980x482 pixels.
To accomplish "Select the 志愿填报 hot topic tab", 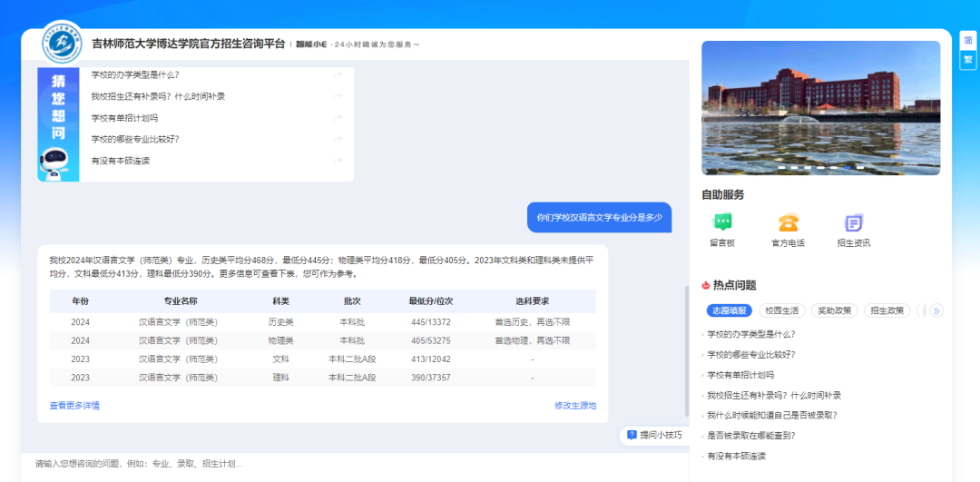I will (x=729, y=310).
